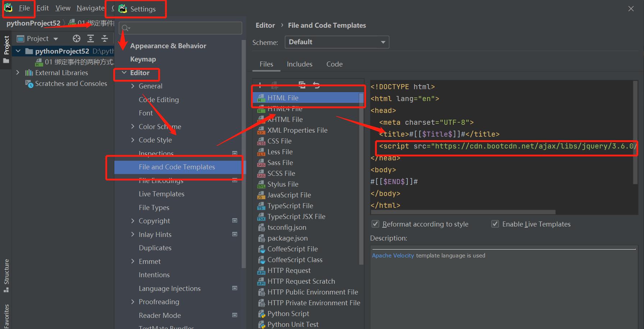
Task: Click the Create Template plus icon
Action: 260,85
